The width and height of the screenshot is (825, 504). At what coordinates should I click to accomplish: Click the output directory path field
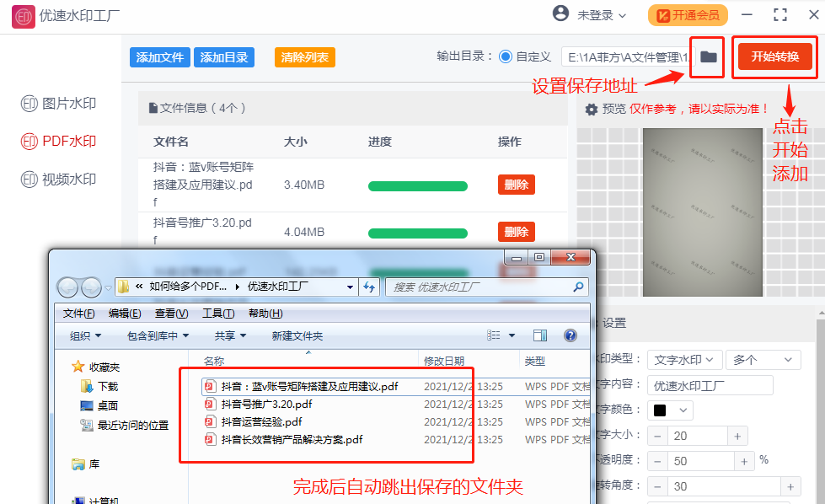tap(628, 57)
